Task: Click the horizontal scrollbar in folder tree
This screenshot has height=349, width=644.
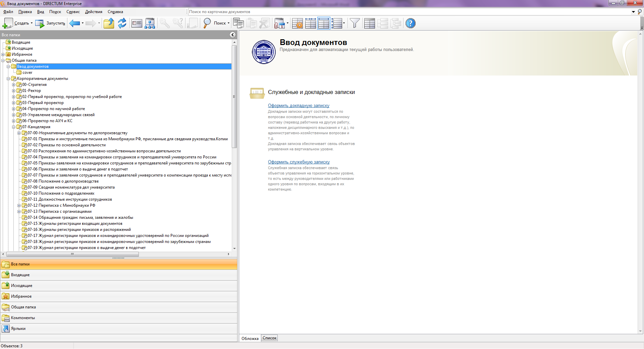Action: pos(72,254)
